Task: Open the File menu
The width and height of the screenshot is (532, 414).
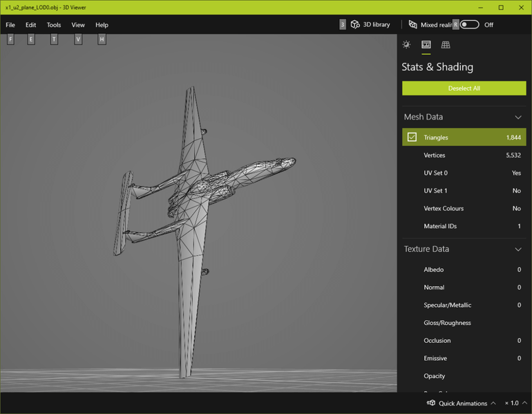Action: (x=10, y=25)
